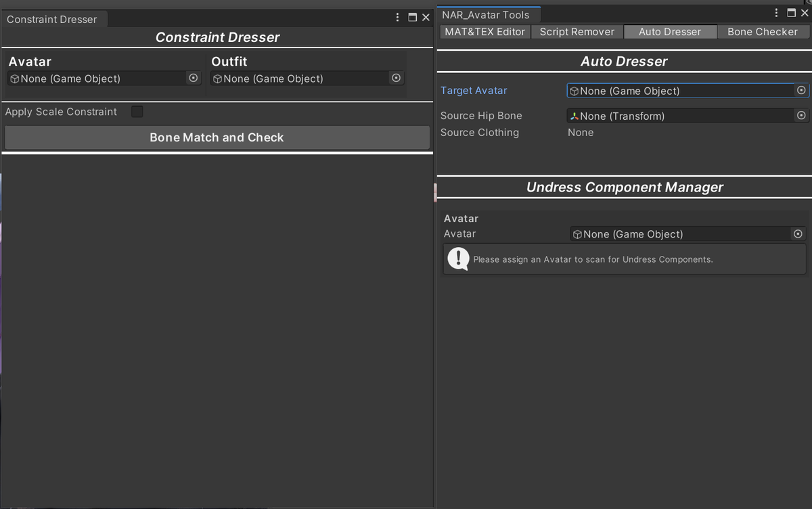Image resolution: width=812 pixels, height=509 pixels.
Task: Close the Constraint Dresser window
Action: (x=426, y=18)
